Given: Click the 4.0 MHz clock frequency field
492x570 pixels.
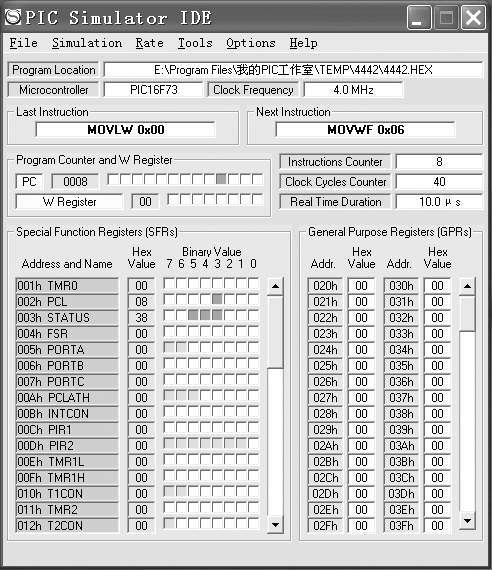Looking at the screenshot, I should click(x=353, y=90).
